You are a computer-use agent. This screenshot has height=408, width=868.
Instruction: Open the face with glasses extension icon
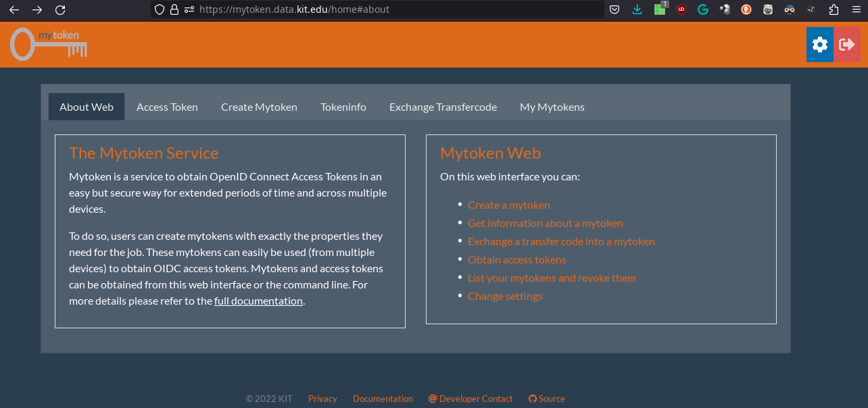pyautogui.click(x=790, y=9)
